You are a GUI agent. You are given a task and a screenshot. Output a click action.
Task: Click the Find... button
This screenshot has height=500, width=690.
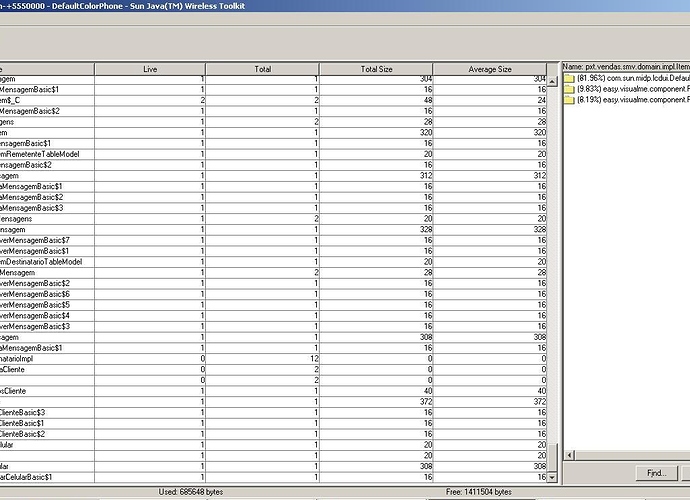(657, 473)
